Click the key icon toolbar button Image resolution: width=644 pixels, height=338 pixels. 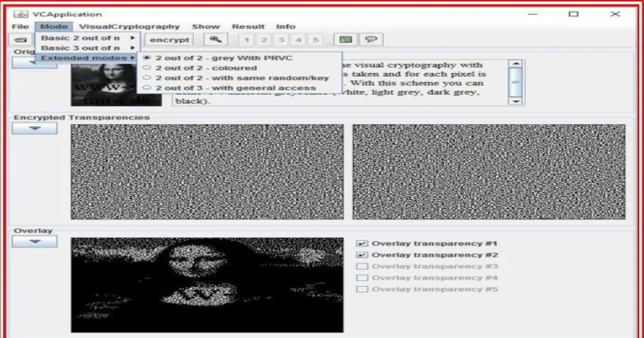click(216, 40)
